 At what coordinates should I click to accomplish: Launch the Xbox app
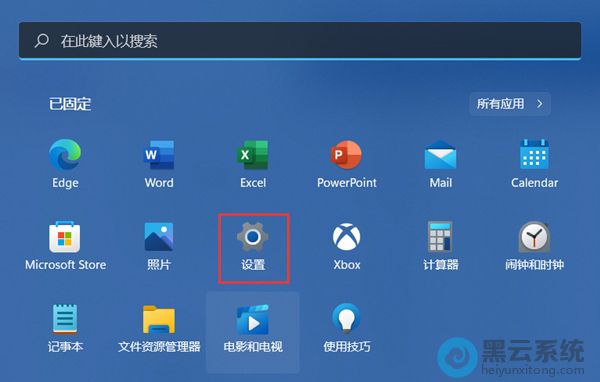[x=346, y=237]
